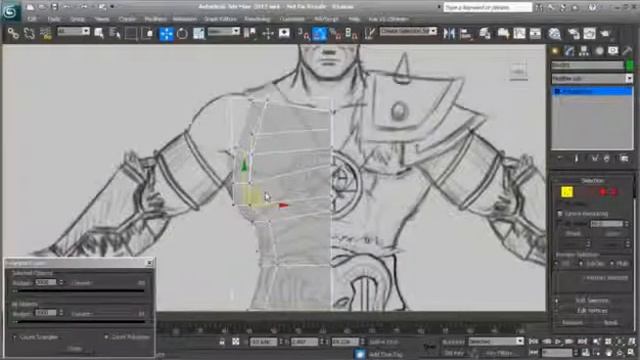Click the Use Pivot Point Center icon
The width and height of the screenshot is (640, 360).
pyautogui.click(x=250, y=33)
